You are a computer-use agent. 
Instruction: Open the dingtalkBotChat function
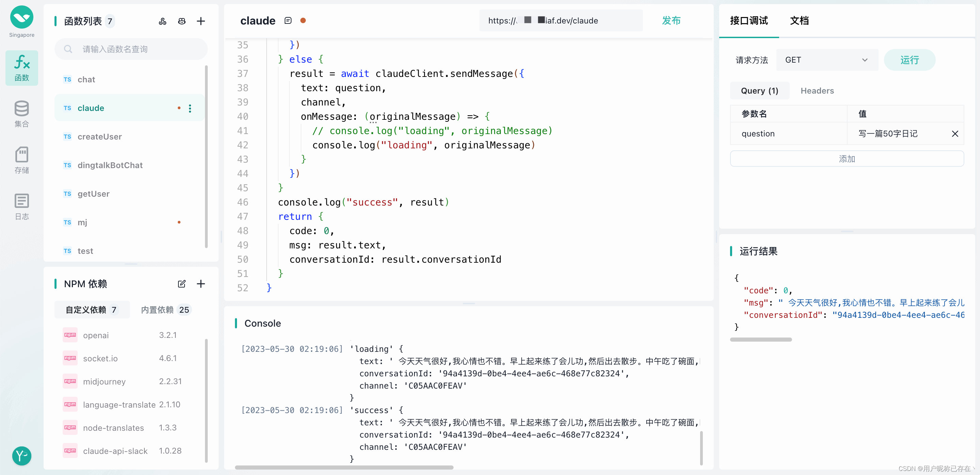(x=129, y=165)
